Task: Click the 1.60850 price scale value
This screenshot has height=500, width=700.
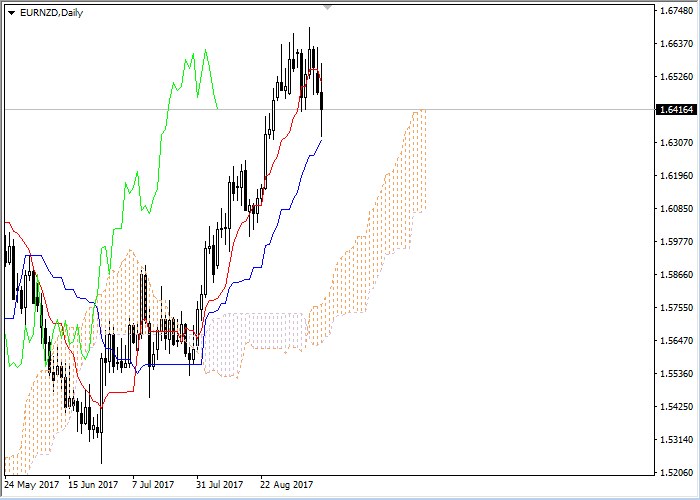Action: [x=676, y=208]
